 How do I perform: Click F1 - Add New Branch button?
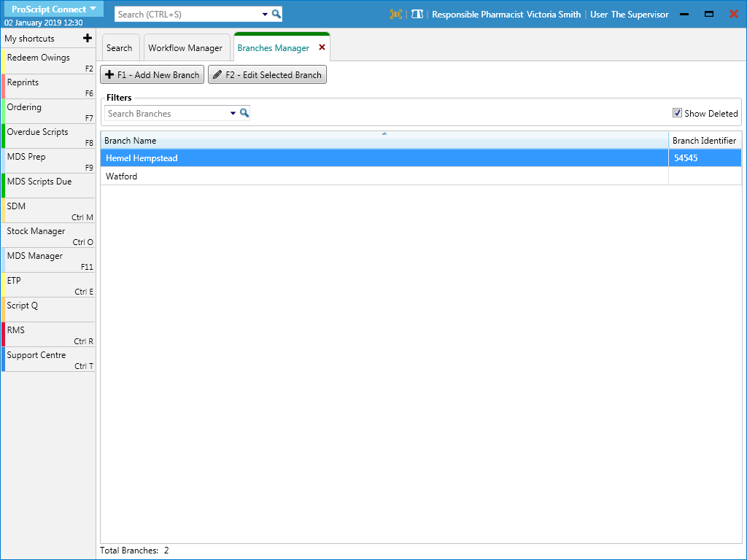coord(152,75)
